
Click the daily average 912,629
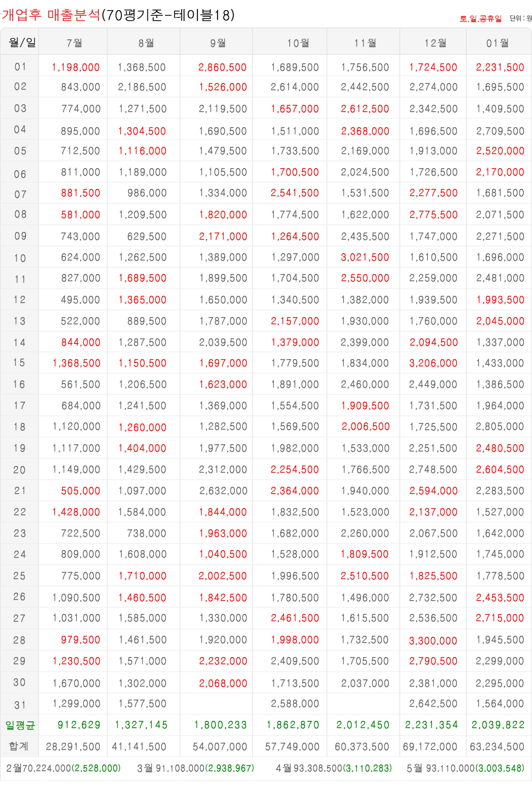[79, 725]
